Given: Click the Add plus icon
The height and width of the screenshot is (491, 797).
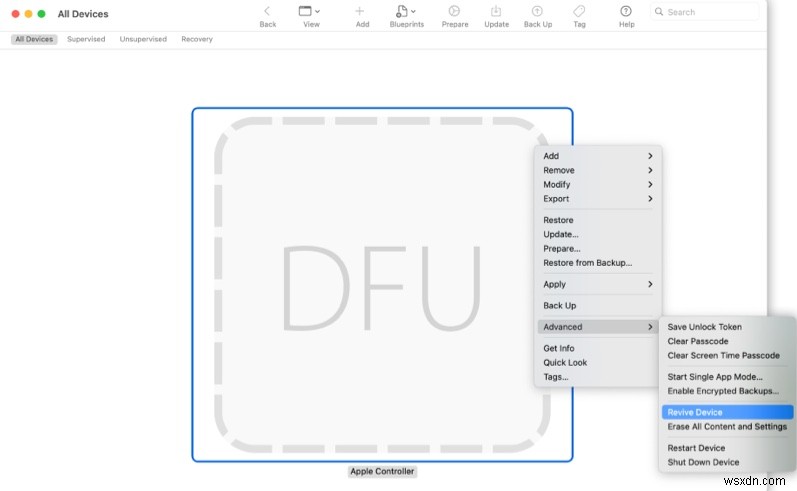Looking at the screenshot, I should 360,11.
